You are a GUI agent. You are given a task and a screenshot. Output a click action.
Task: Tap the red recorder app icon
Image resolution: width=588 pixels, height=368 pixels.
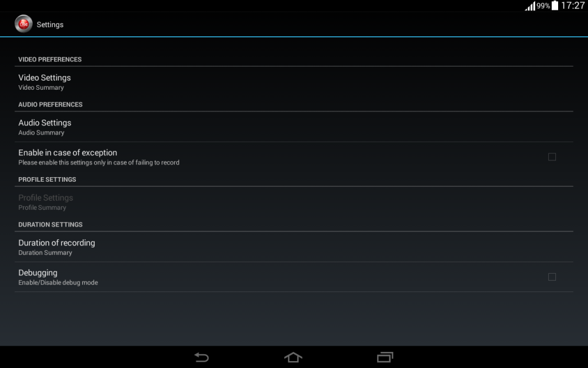[24, 24]
